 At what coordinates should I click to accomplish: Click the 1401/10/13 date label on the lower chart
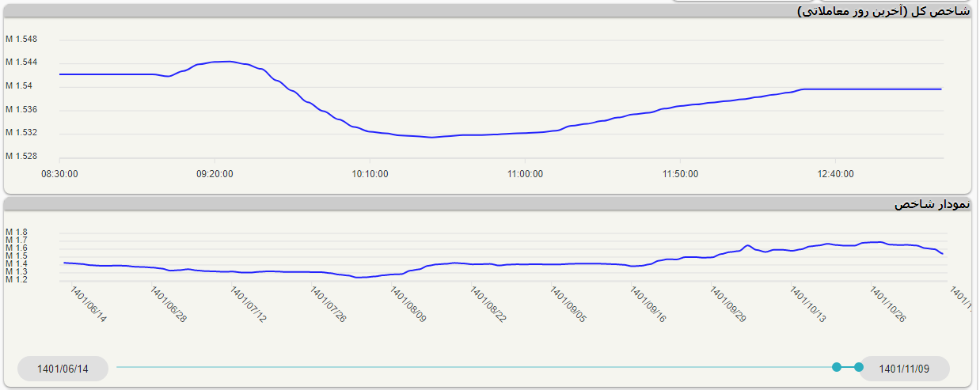[x=807, y=305]
